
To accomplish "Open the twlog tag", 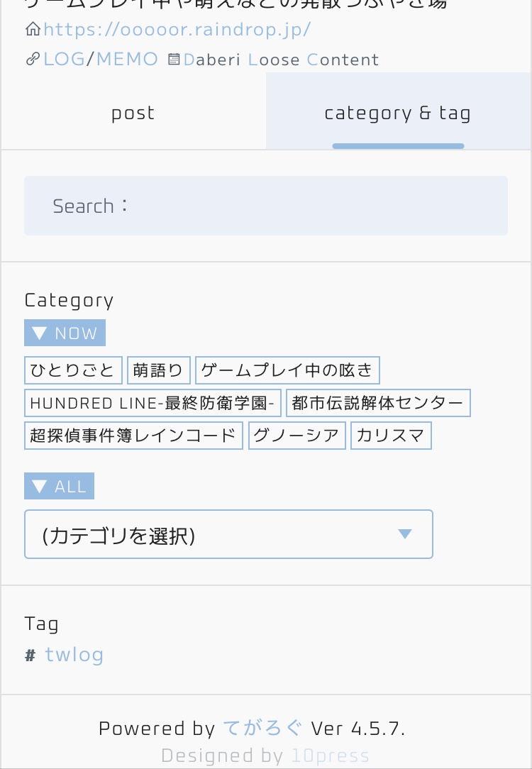I will (x=74, y=654).
